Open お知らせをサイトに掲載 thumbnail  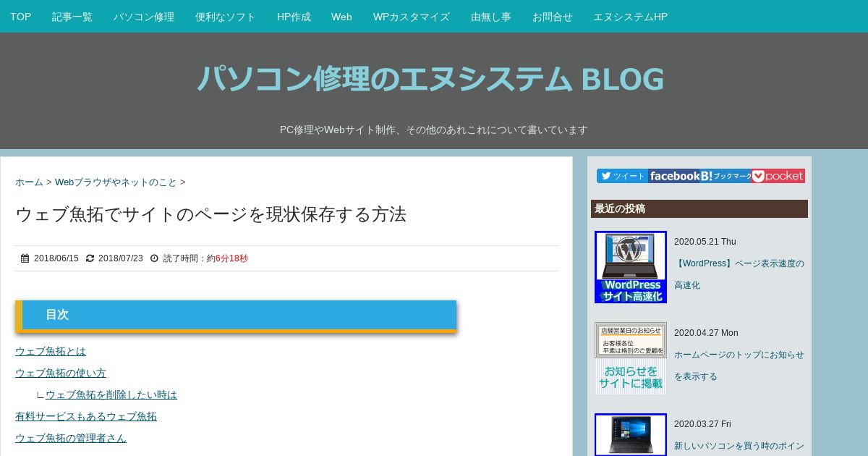[x=631, y=358]
